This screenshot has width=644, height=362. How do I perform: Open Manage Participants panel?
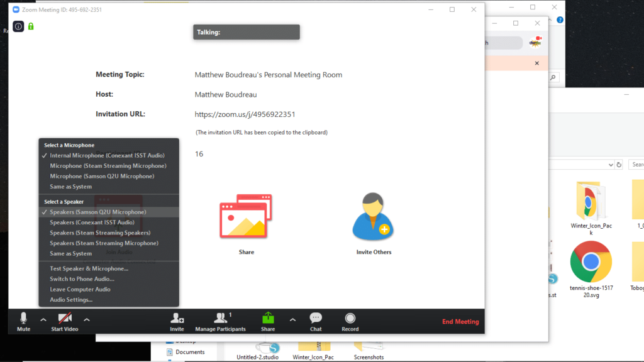click(x=221, y=318)
